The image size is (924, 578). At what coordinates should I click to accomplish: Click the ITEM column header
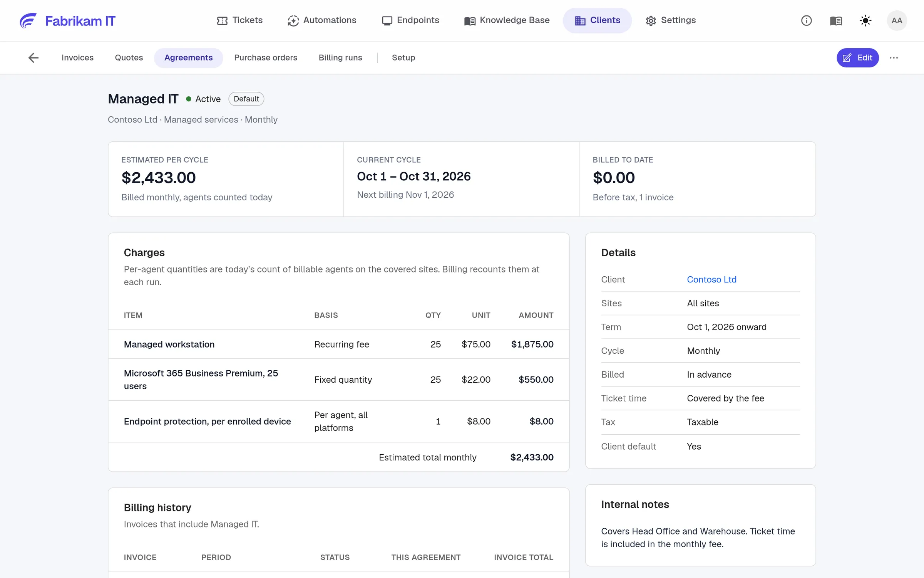[x=133, y=315]
